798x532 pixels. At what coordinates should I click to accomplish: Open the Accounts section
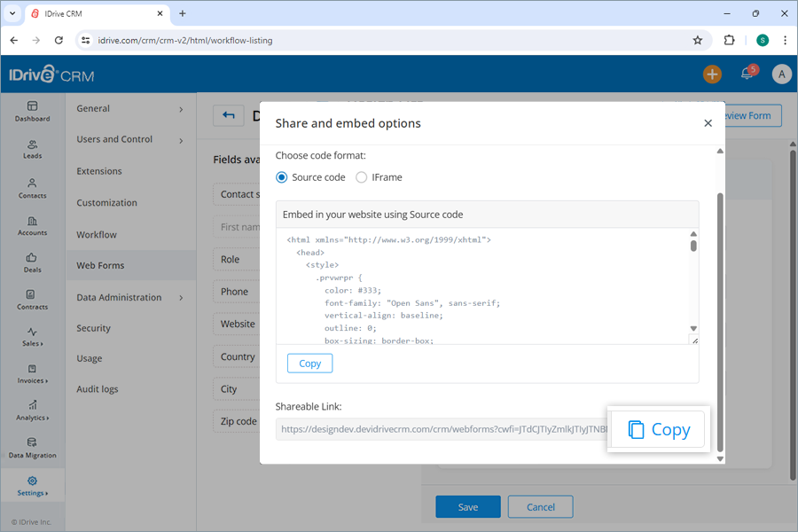[x=32, y=227]
